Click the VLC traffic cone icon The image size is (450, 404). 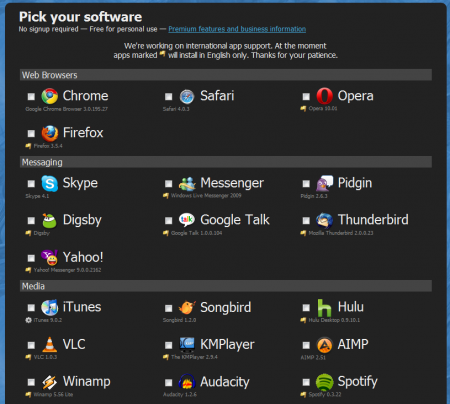coord(49,344)
